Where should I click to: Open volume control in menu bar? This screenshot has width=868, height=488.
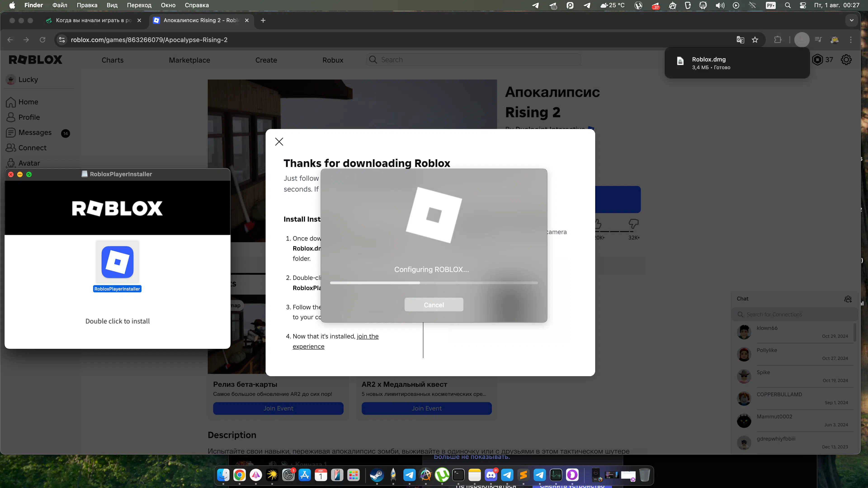click(x=720, y=5)
